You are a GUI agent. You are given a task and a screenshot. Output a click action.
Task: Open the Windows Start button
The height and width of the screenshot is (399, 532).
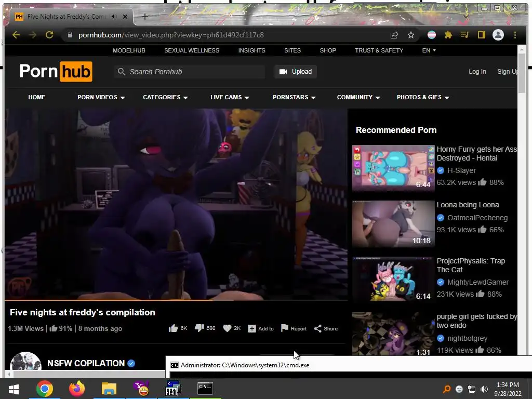pos(14,389)
